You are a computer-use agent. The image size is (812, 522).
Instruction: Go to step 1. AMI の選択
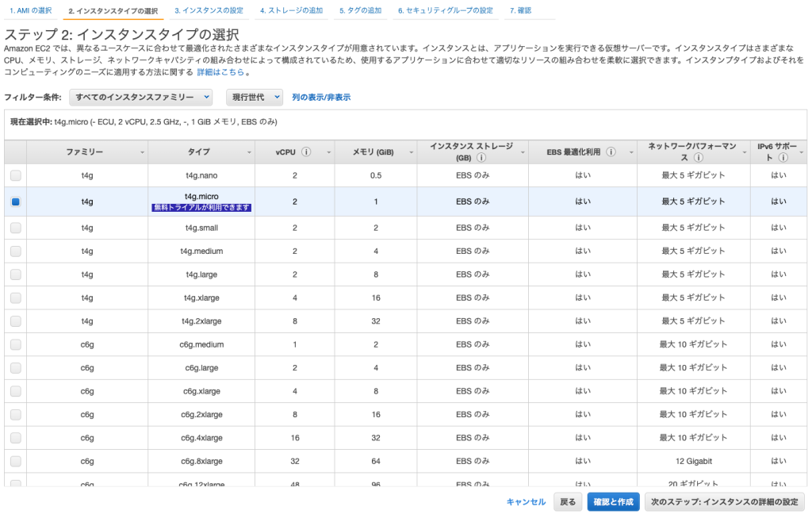point(31,10)
